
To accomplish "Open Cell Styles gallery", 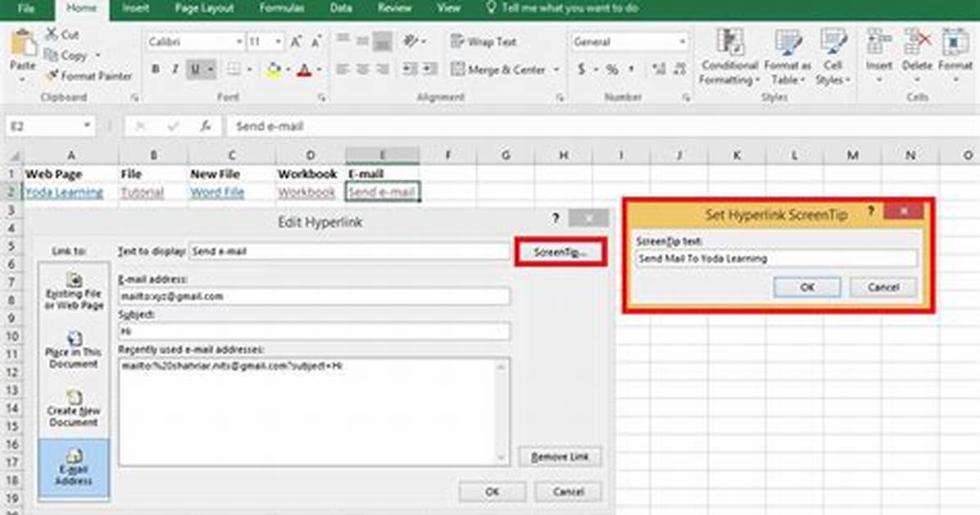I will (x=833, y=57).
